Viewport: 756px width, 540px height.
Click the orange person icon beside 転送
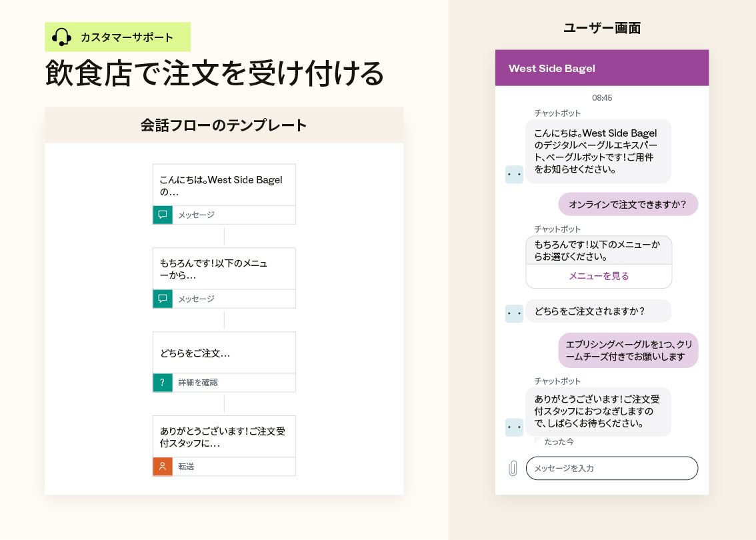coord(163,467)
